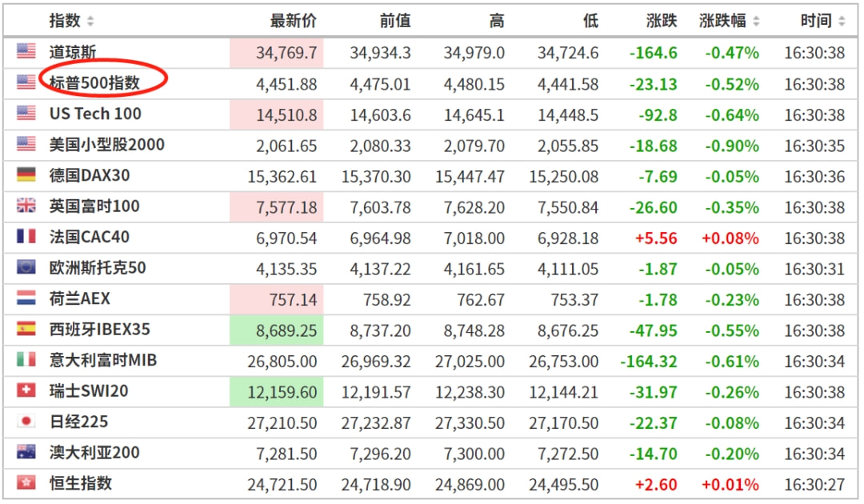Screen dimensions: 864x504
Task: Open the 英国富时100 index link
Action: click(94, 206)
